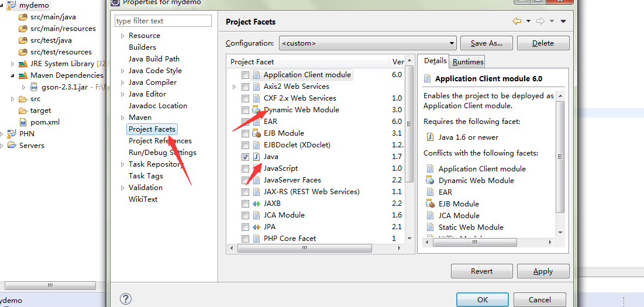Click the Revert button
This screenshot has height=307, width=644.
click(482, 271)
